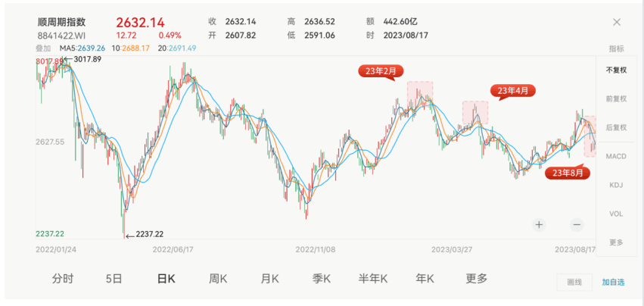
Task: Switch to the 月K tab
Action: tap(269, 278)
